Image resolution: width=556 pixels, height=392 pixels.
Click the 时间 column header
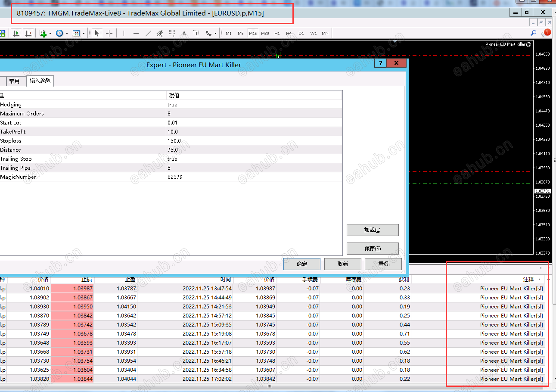[185, 280]
